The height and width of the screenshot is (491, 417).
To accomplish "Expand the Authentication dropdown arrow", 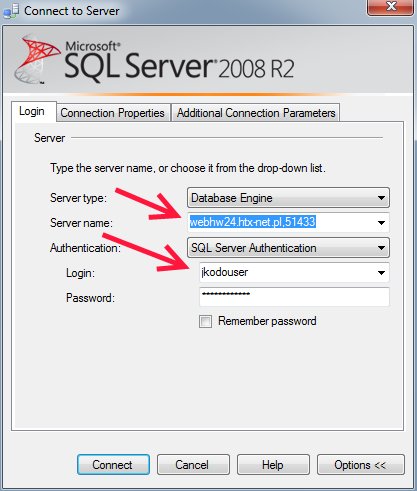I will tap(381, 248).
